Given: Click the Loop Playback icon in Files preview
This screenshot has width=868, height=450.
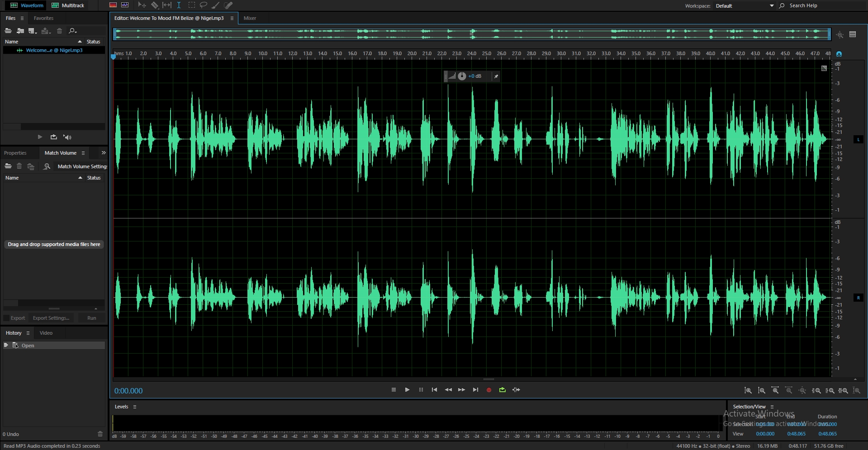Looking at the screenshot, I should pos(54,137).
